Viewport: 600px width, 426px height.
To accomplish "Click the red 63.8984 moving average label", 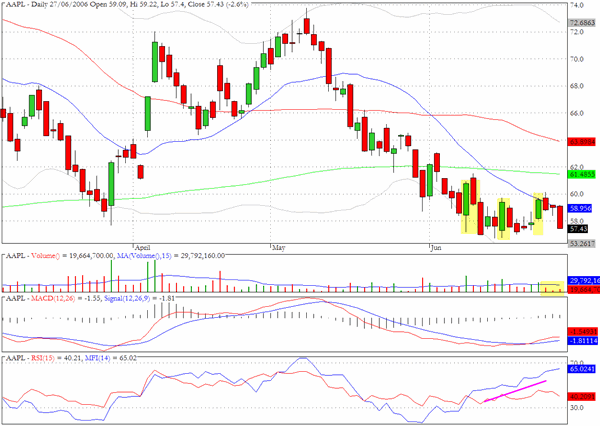I will point(582,142).
